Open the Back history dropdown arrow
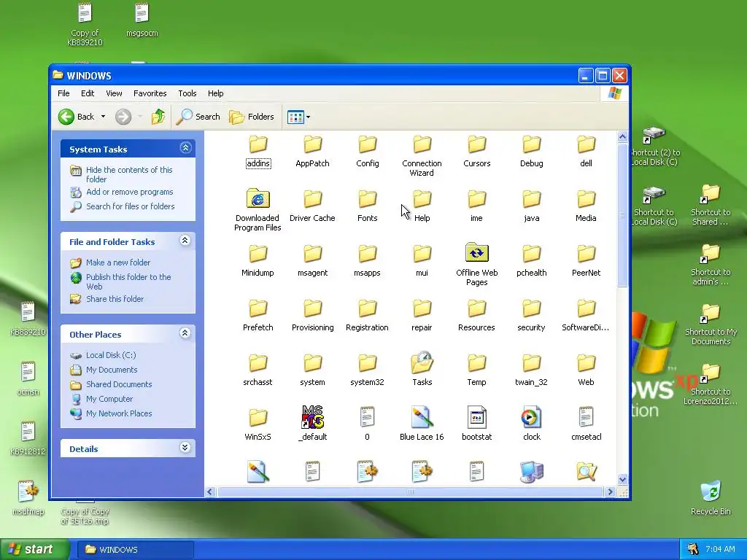 (103, 117)
